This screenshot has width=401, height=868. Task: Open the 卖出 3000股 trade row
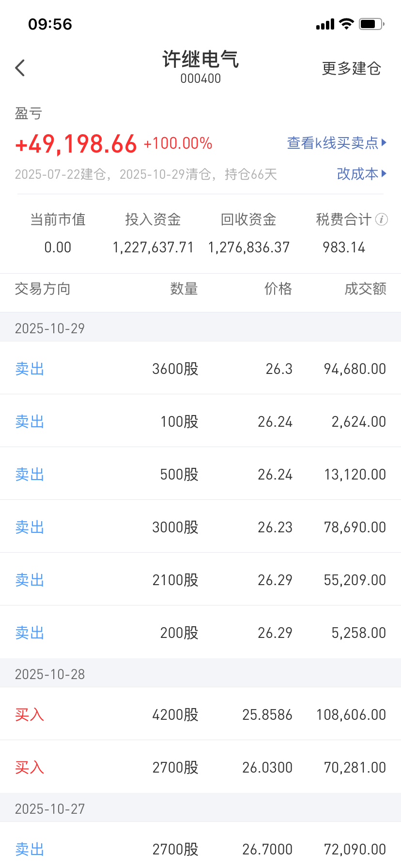[x=200, y=527]
